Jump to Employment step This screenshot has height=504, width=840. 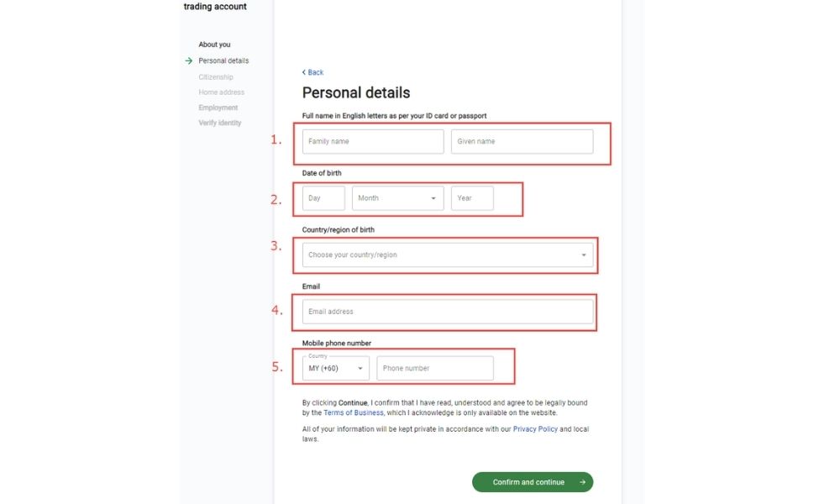218,108
